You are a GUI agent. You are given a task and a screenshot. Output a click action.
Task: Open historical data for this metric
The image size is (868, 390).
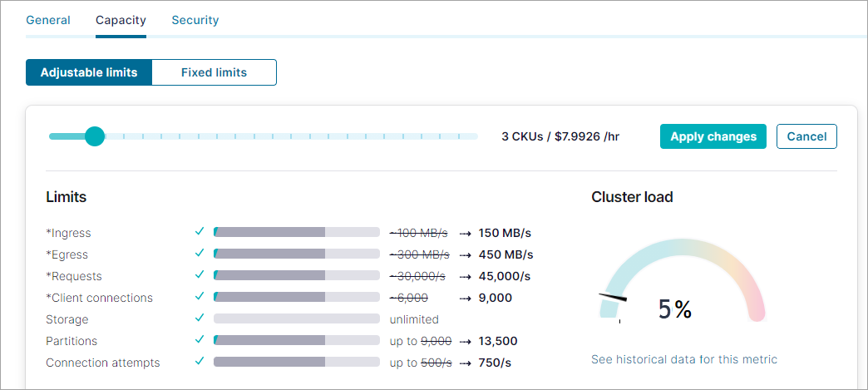click(x=684, y=359)
